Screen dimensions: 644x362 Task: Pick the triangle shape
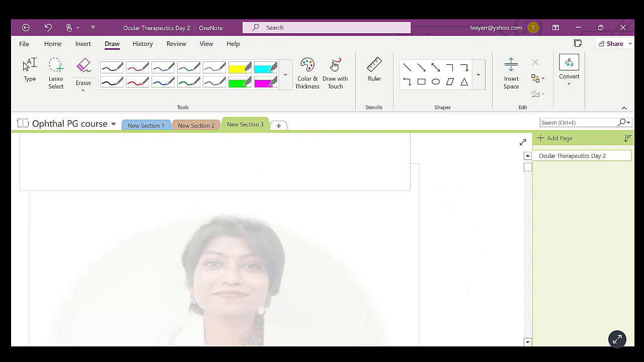(464, 82)
